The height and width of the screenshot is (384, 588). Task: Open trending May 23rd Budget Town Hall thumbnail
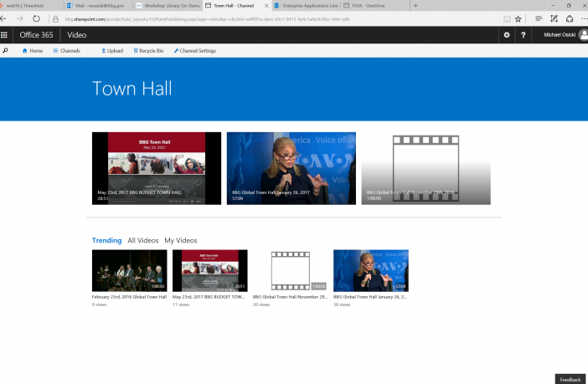210,270
